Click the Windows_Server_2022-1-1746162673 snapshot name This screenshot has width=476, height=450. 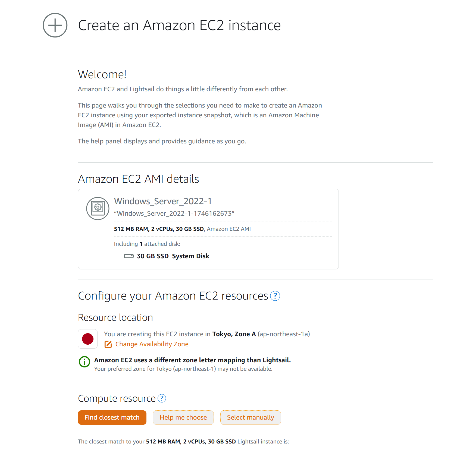(174, 213)
